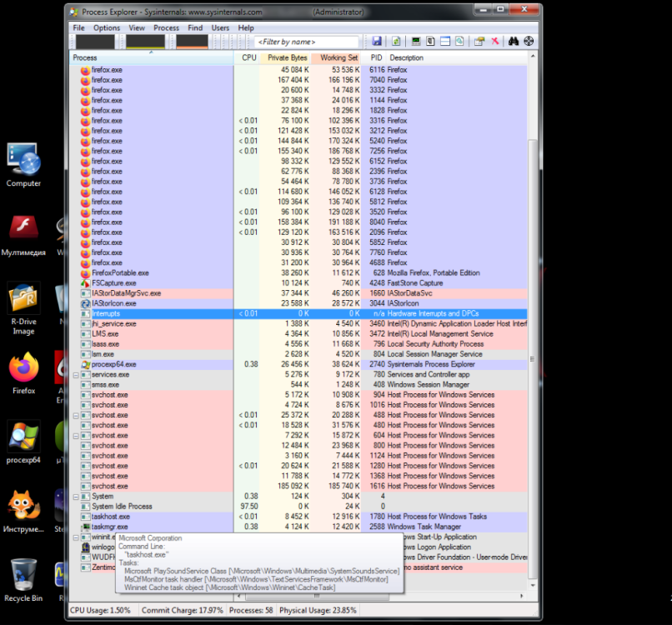Open the Find menu
The height and width of the screenshot is (625, 672).
pos(195,27)
